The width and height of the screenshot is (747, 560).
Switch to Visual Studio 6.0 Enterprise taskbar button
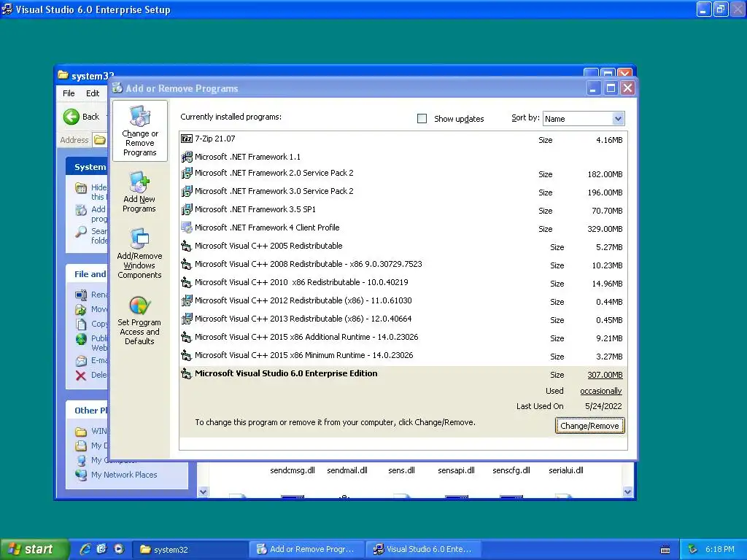pos(423,550)
